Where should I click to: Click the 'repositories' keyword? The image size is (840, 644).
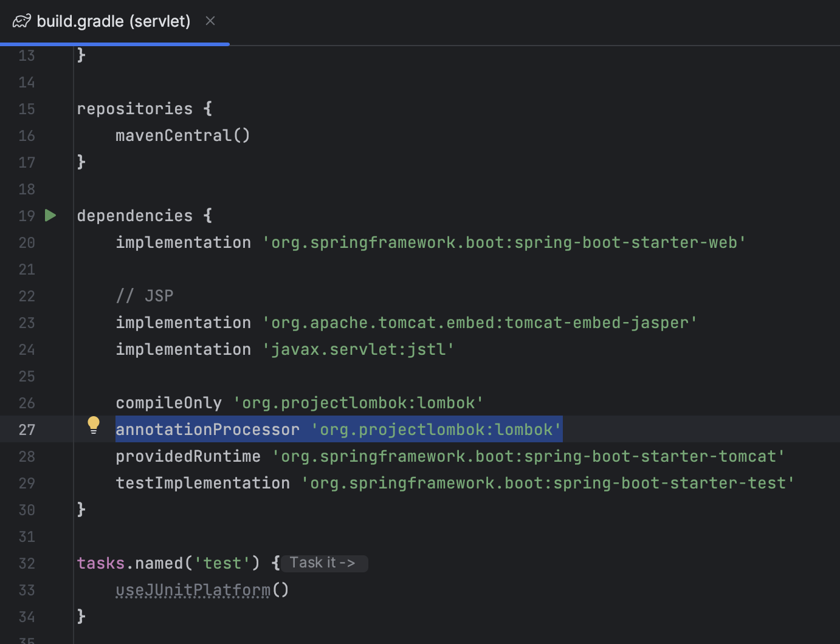(135, 109)
